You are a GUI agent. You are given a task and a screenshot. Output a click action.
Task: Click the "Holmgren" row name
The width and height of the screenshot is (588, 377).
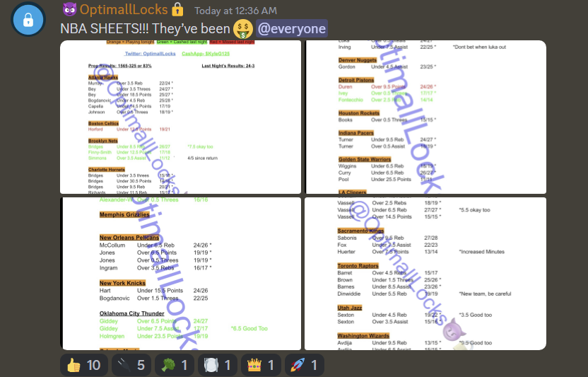click(112, 336)
